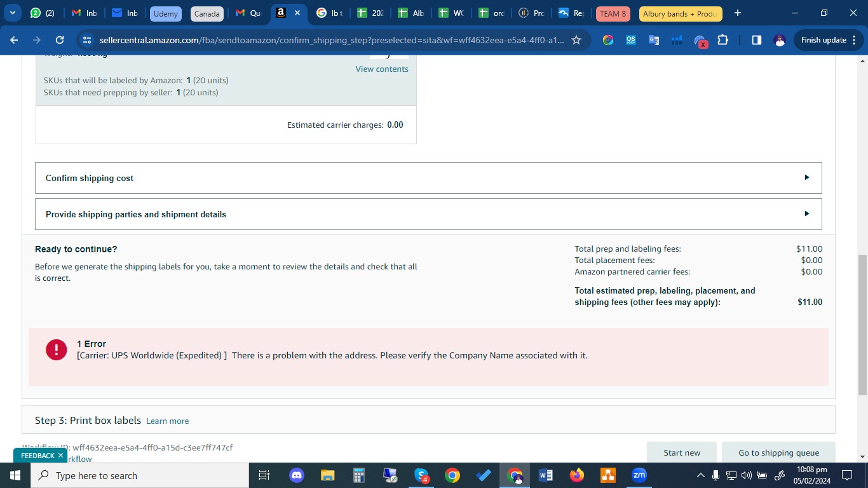The width and height of the screenshot is (868, 488).
Task: Open the tab search dropdown in Chrome
Action: point(12,13)
